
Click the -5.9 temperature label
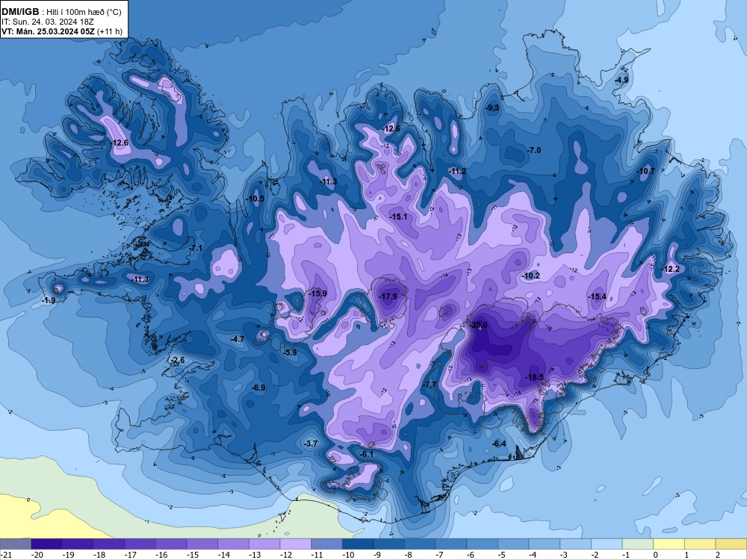290,352
